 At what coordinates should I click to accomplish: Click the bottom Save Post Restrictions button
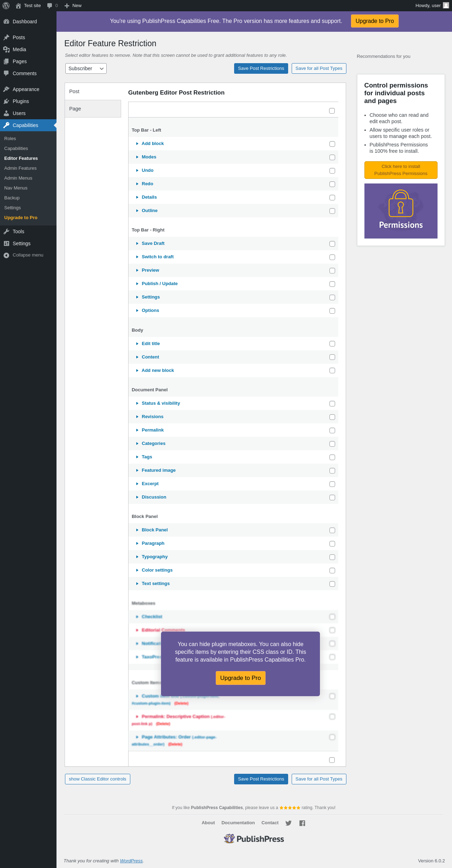click(261, 779)
